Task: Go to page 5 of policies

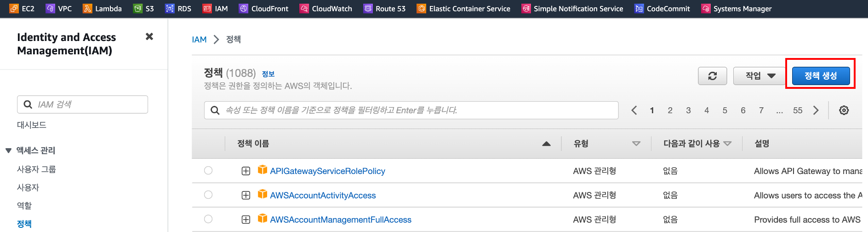Action: pyautogui.click(x=725, y=110)
